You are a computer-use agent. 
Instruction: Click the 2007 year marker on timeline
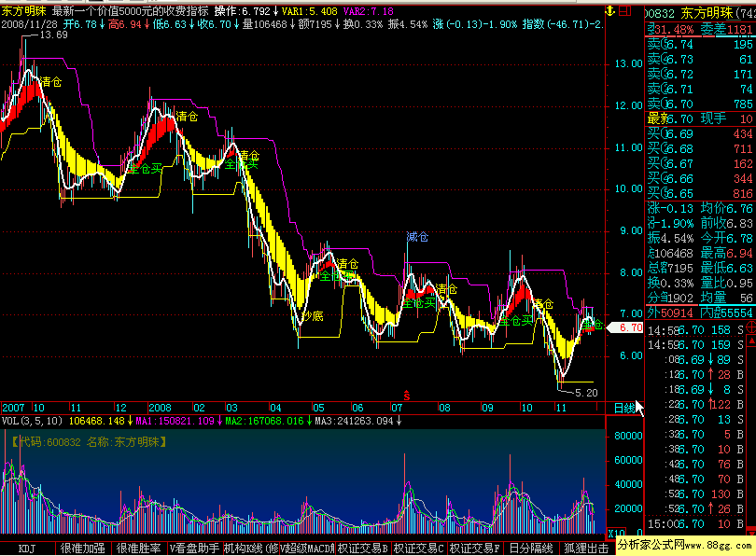tap(12, 408)
